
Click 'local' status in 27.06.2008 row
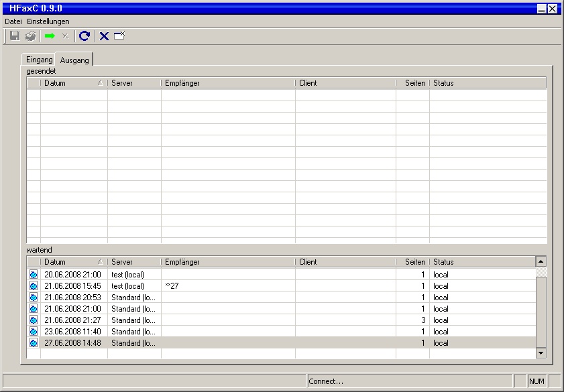point(441,343)
